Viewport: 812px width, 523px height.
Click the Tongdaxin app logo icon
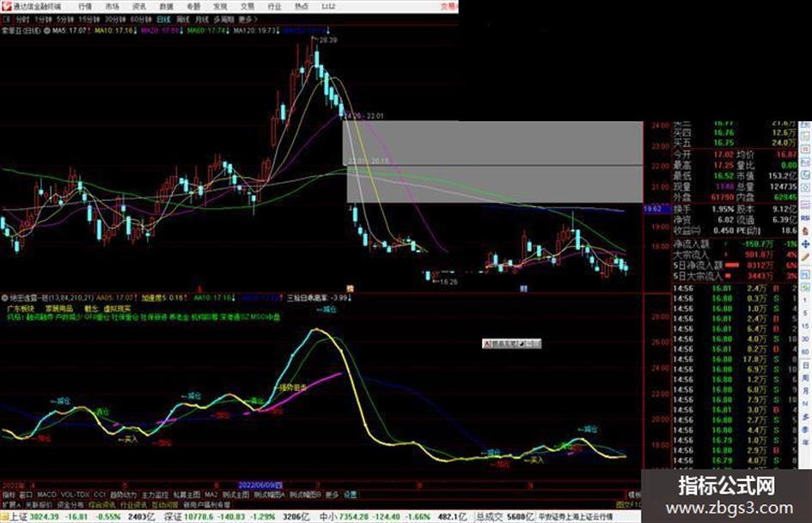(x=6, y=6)
